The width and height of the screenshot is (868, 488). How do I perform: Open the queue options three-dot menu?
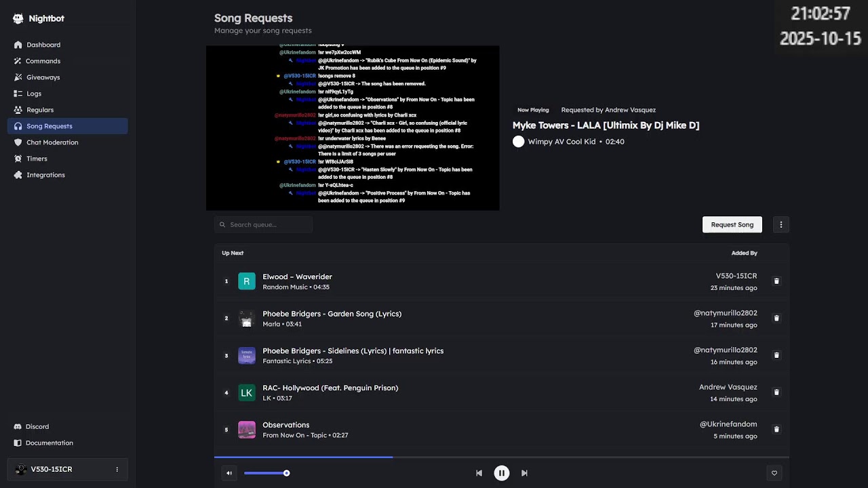click(781, 224)
